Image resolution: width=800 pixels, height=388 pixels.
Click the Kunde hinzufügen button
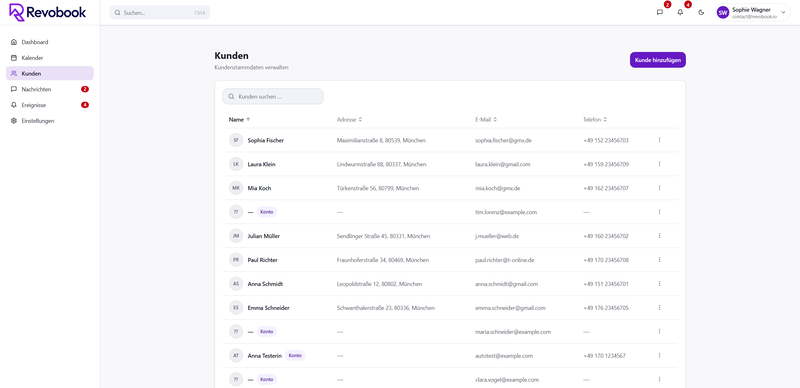pos(658,60)
